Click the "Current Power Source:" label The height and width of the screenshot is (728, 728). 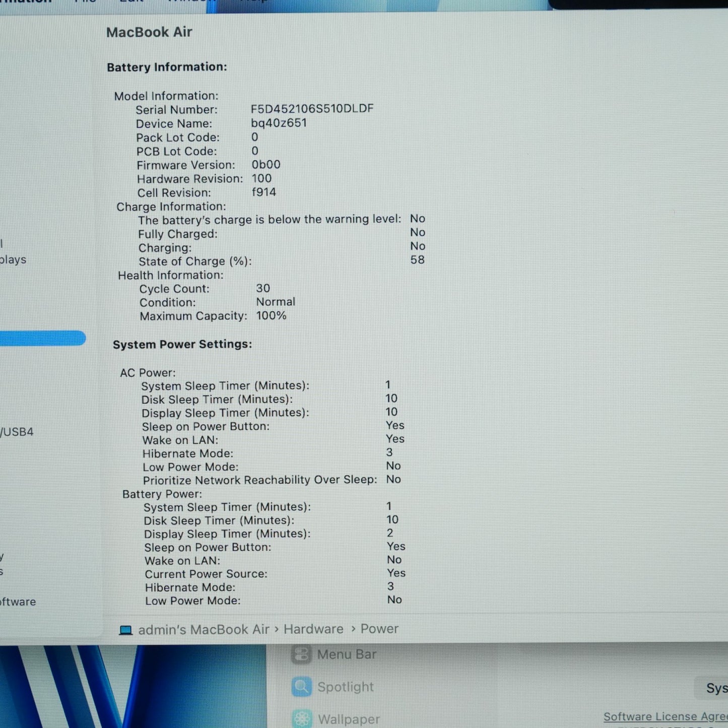click(206, 574)
